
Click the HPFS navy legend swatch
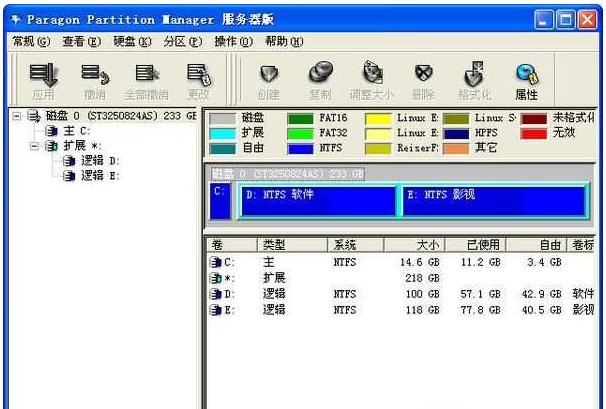(x=456, y=134)
